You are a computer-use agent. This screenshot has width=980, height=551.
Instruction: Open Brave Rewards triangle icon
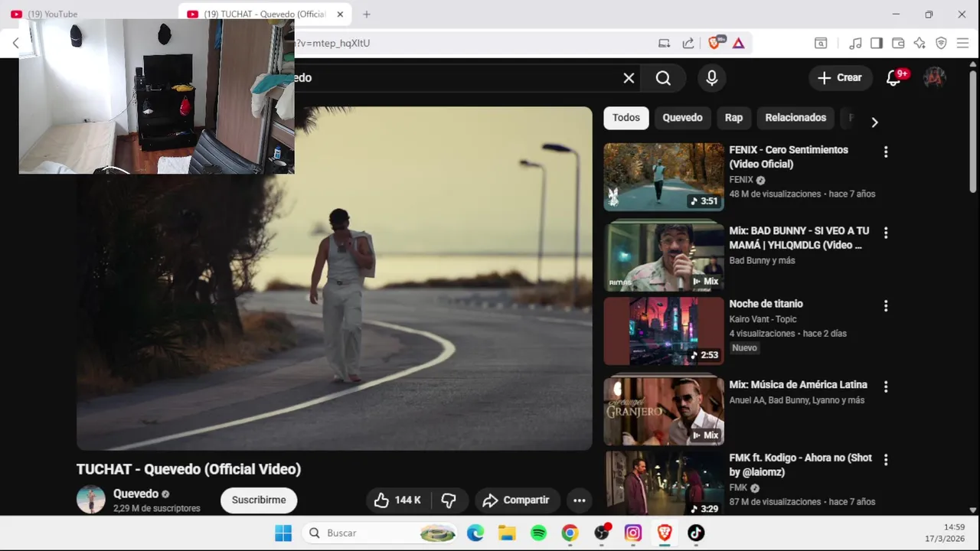click(738, 43)
